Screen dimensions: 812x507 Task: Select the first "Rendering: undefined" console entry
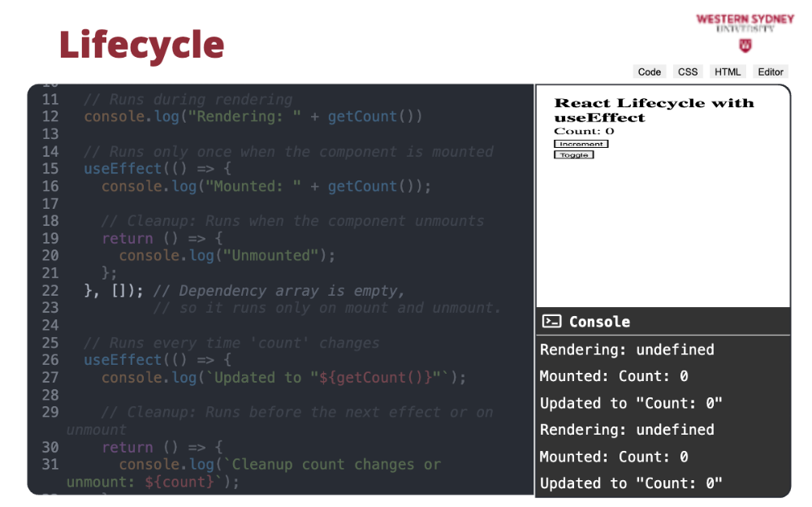pyautogui.click(x=627, y=350)
